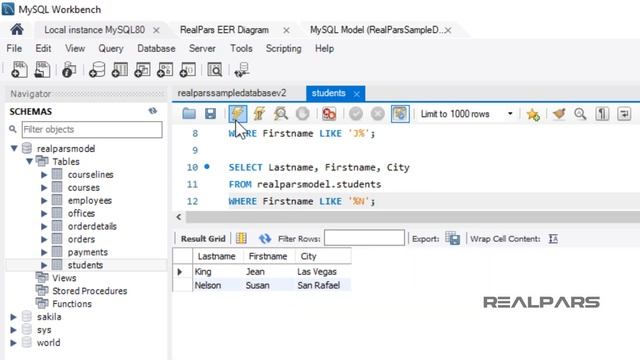Create a new schema icon
Viewport: 640px width, 360px height.
coord(97,70)
